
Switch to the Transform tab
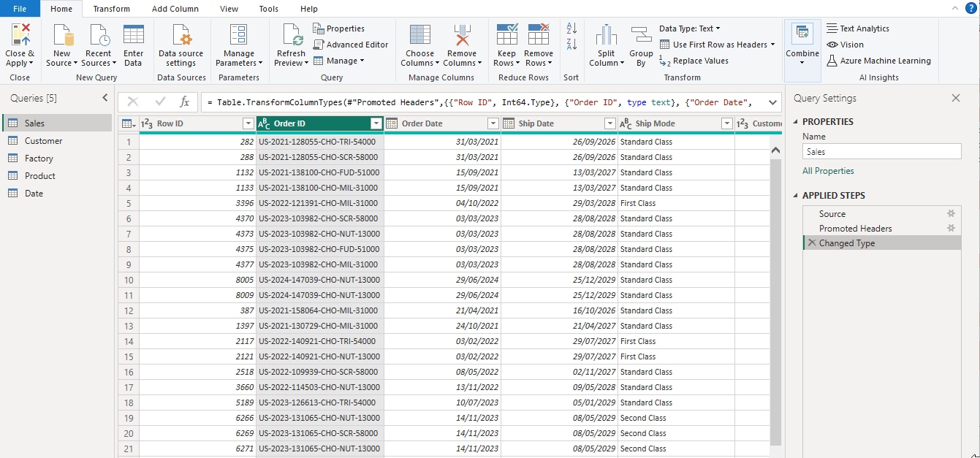click(111, 9)
